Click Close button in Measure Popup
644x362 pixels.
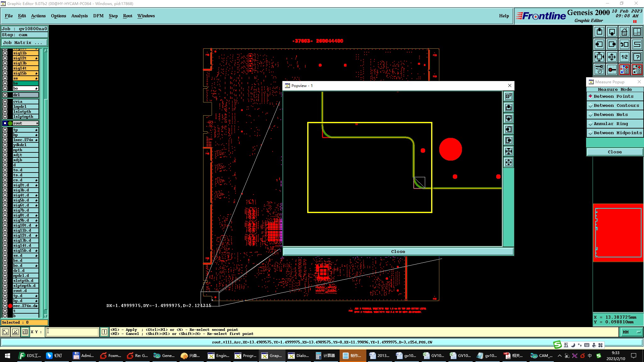click(614, 152)
